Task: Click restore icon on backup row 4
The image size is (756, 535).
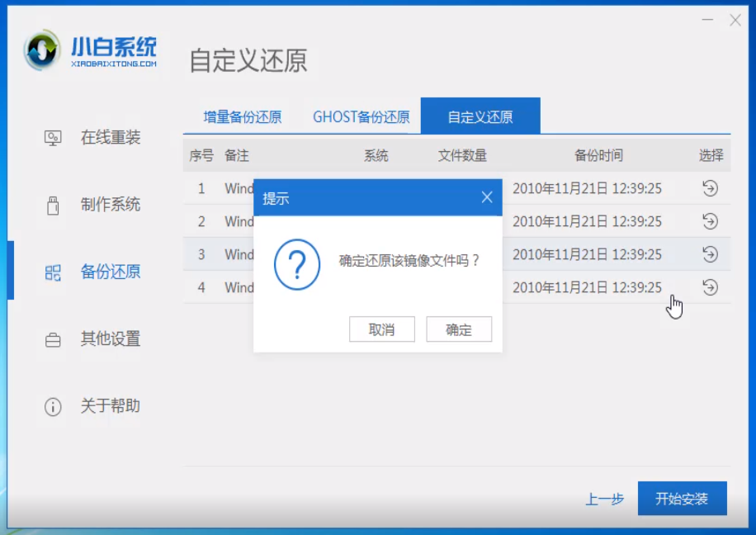Action: (x=709, y=287)
